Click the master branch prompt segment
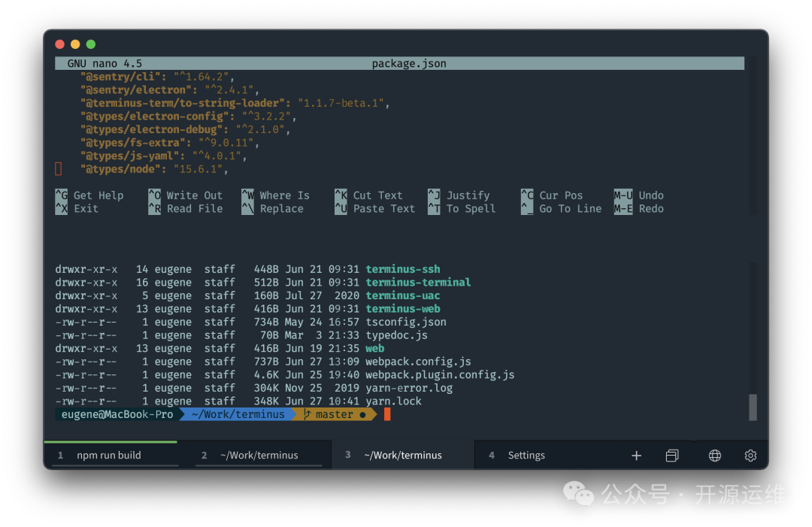The height and width of the screenshot is (527, 812). click(x=335, y=414)
